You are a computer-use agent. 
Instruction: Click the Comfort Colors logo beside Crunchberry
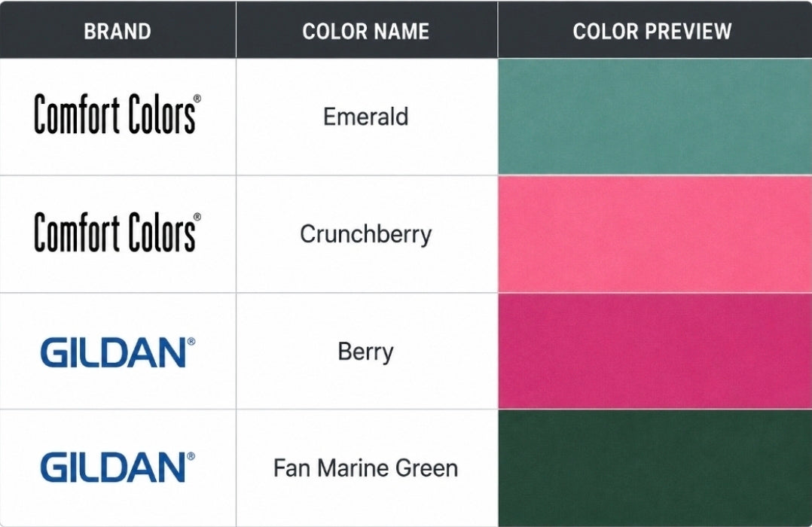[118, 233]
